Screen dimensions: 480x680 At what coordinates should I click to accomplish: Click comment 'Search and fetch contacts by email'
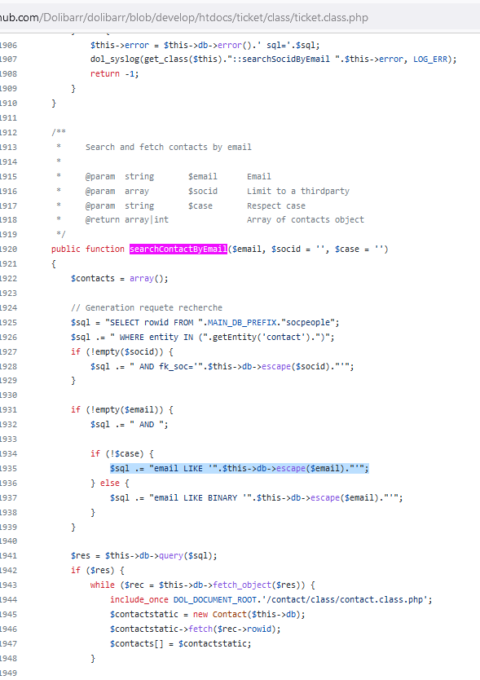coord(168,147)
